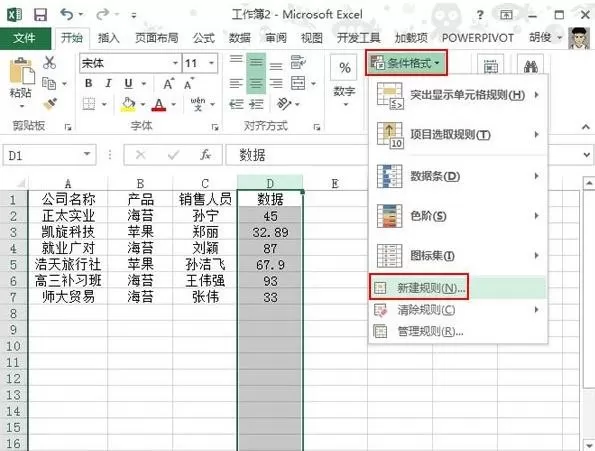
Task: Toggle center horizontal alignment
Action: [256, 83]
